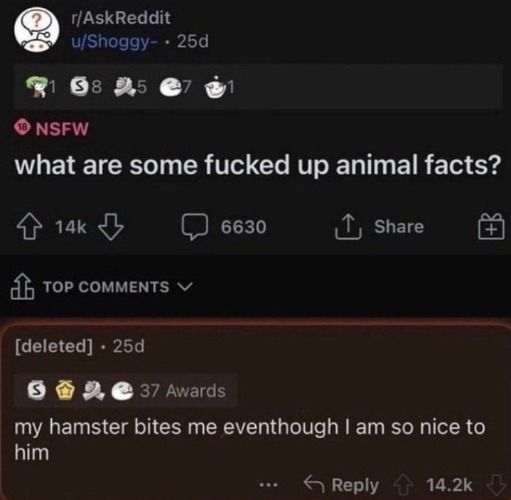
Task: Click the chevron beside TOP COMMENTS
Action: pyautogui.click(x=185, y=287)
